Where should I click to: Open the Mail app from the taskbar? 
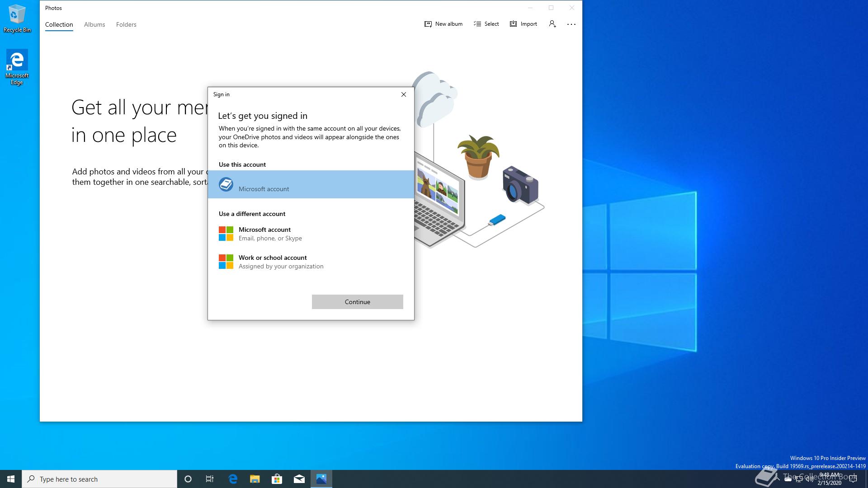click(299, 479)
